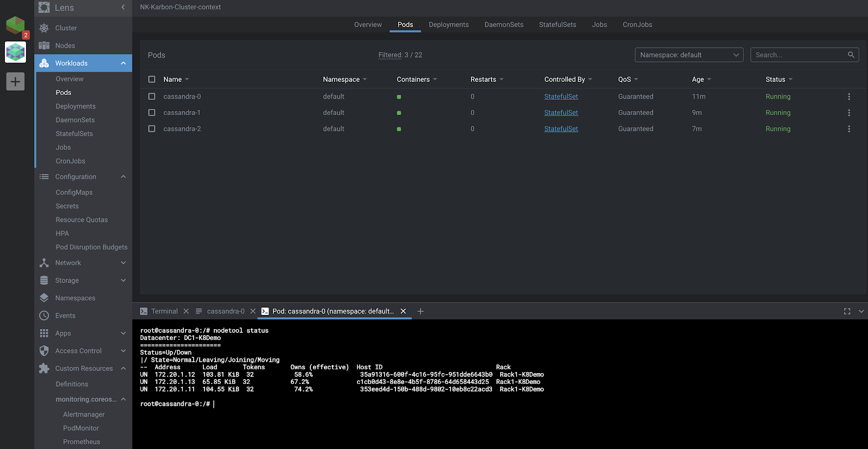Check the cassandra-0 row checkbox

click(x=152, y=97)
